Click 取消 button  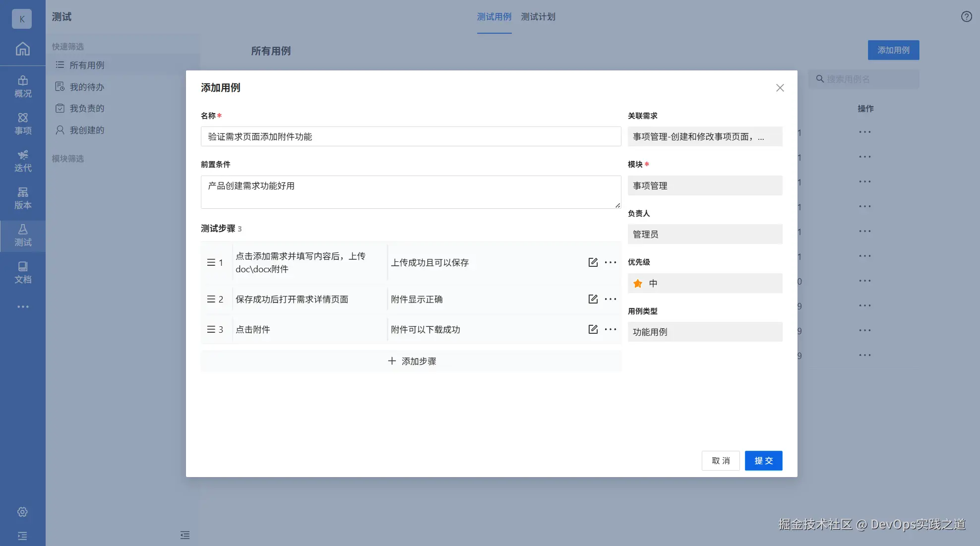click(720, 461)
